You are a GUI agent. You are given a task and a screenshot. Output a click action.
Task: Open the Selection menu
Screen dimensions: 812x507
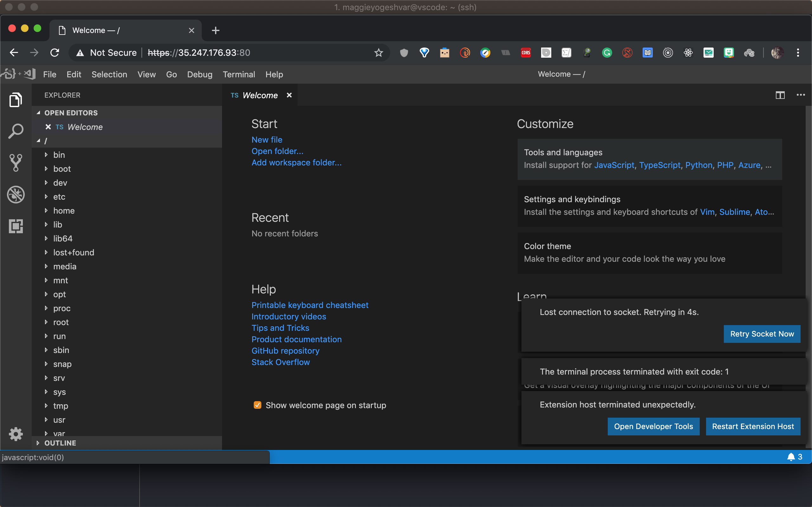coord(109,74)
